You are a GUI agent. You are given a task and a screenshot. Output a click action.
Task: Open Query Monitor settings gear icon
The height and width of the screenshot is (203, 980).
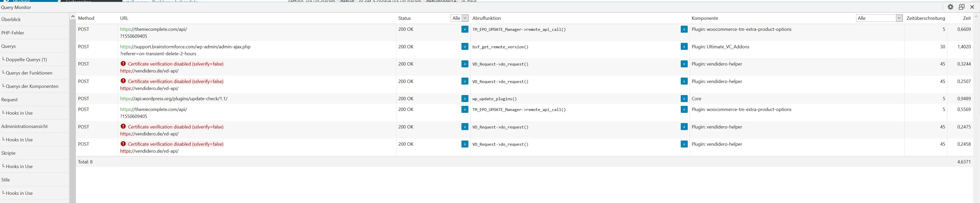pos(950,7)
